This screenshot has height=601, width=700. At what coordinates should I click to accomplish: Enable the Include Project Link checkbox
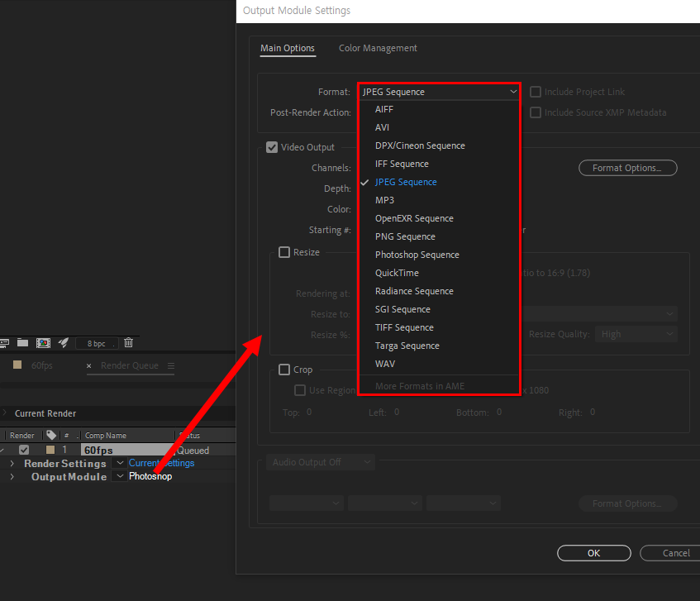tap(535, 91)
